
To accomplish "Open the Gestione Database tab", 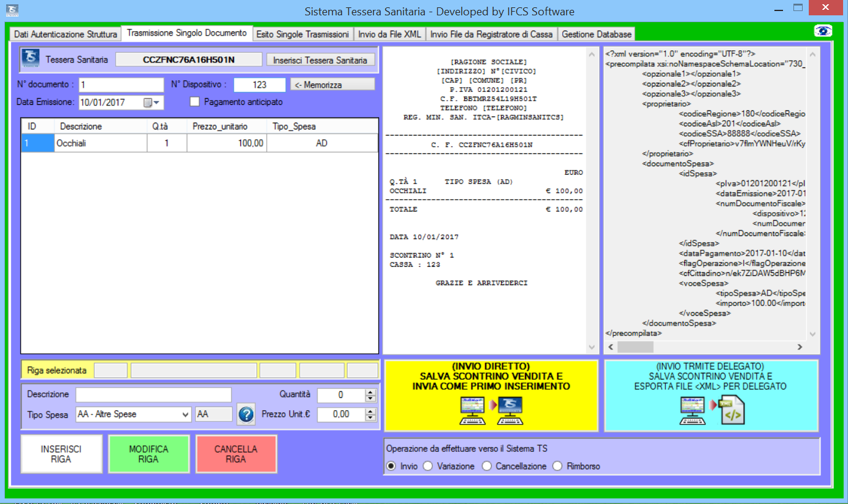I will click(x=596, y=34).
